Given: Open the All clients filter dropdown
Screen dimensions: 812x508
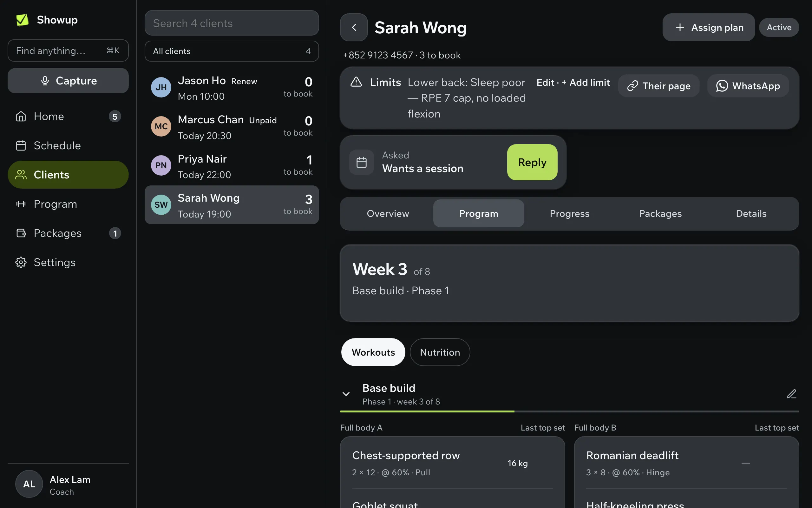Looking at the screenshot, I should coord(232,51).
